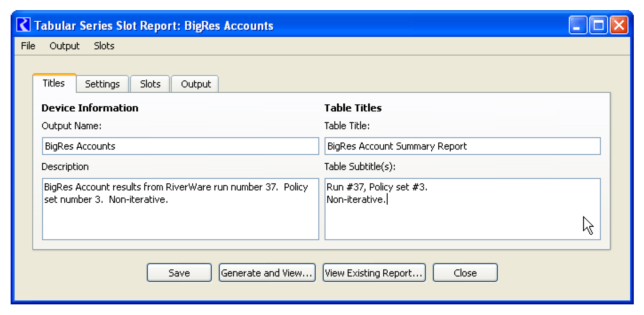Click the Output Name text field
Viewport: 644px width, 315px height.
[180, 146]
